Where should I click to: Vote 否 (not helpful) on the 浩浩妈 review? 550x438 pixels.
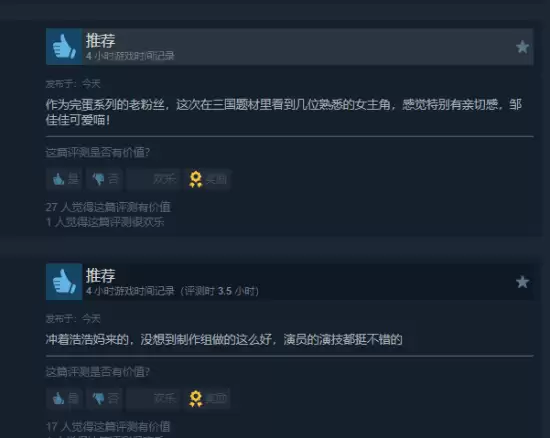(105, 398)
